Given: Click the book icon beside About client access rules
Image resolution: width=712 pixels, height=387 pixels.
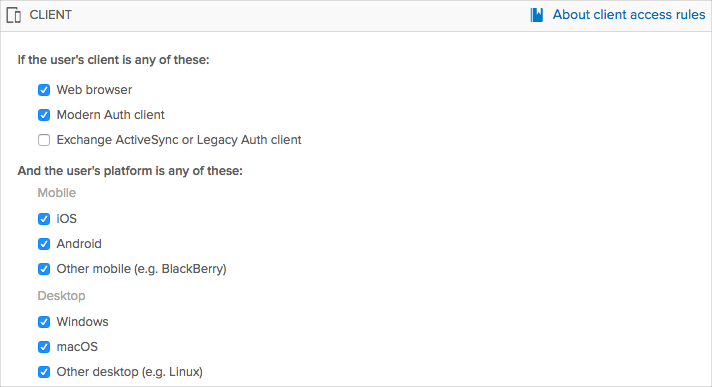Looking at the screenshot, I should click(537, 15).
